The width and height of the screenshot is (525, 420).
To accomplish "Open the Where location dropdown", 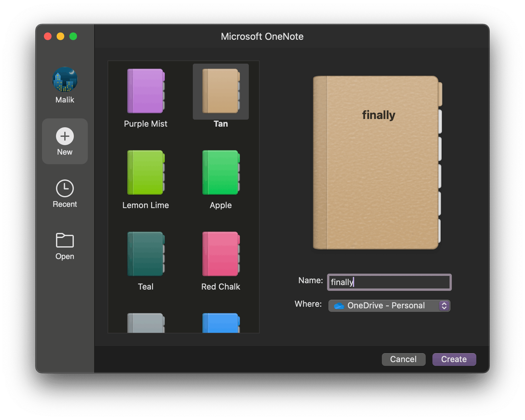I will pyautogui.click(x=389, y=306).
